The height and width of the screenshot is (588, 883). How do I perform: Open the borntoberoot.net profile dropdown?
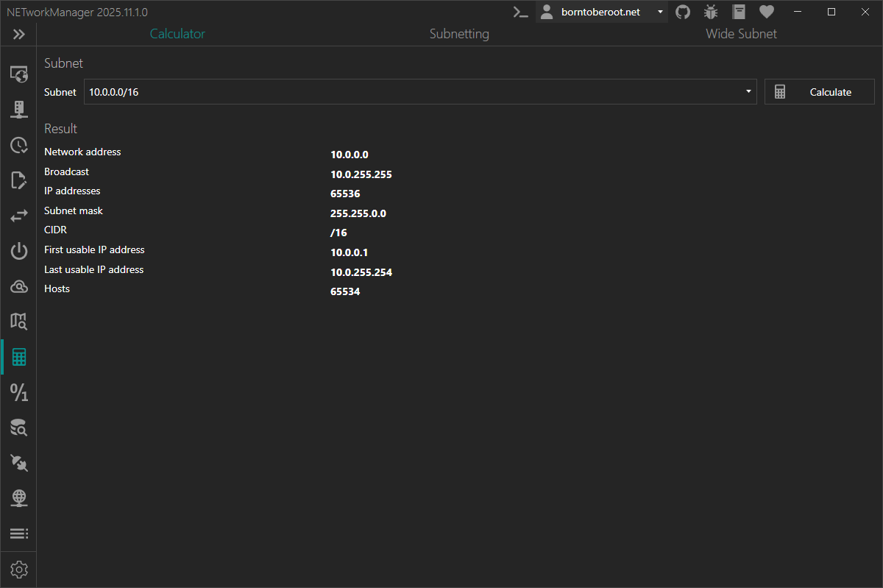click(x=602, y=12)
